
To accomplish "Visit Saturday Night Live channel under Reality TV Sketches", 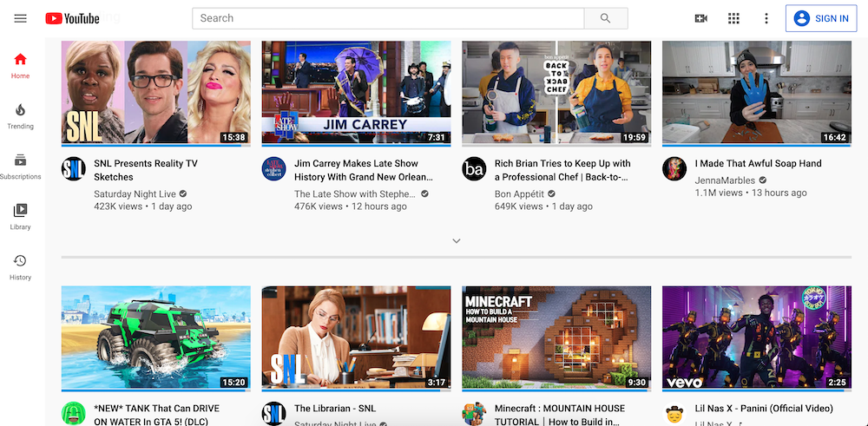I will coord(135,194).
